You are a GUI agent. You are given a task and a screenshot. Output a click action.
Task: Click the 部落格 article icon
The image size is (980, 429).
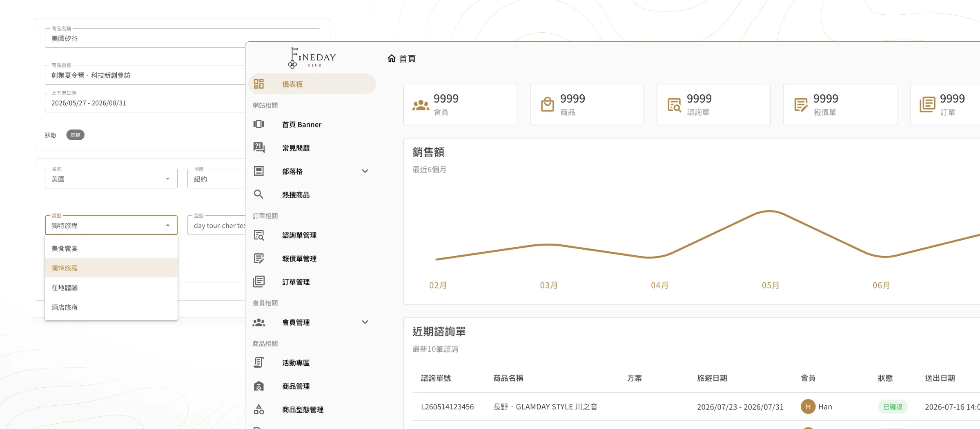259,171
